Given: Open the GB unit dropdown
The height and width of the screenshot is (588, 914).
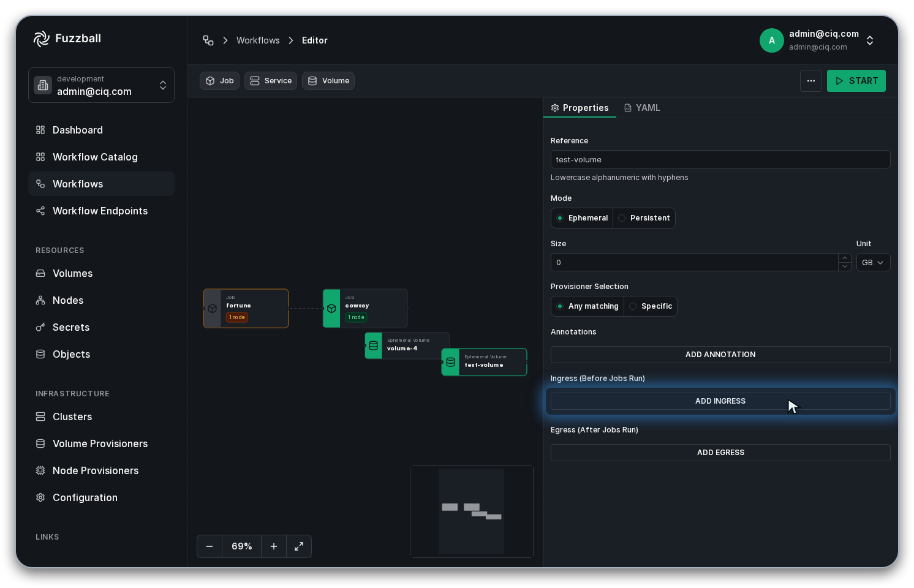Looking at the screenshot, I should point(874,262).
